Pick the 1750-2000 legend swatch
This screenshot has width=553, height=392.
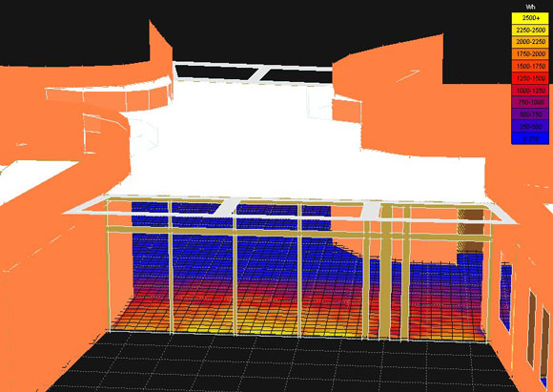pyautogui.click(x=530, y=54)
